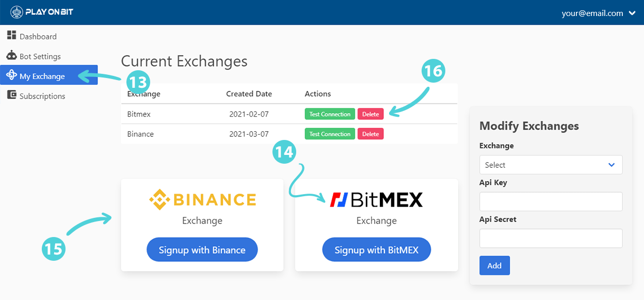644x300 pixels.
Task: Open the Dashboard menu item
Action: [x=38, y=37]
